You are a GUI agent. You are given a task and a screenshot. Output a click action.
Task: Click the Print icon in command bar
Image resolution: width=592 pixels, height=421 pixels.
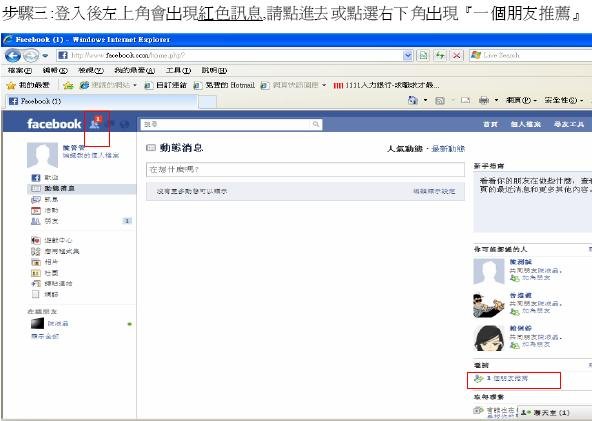tap(484, 100)
